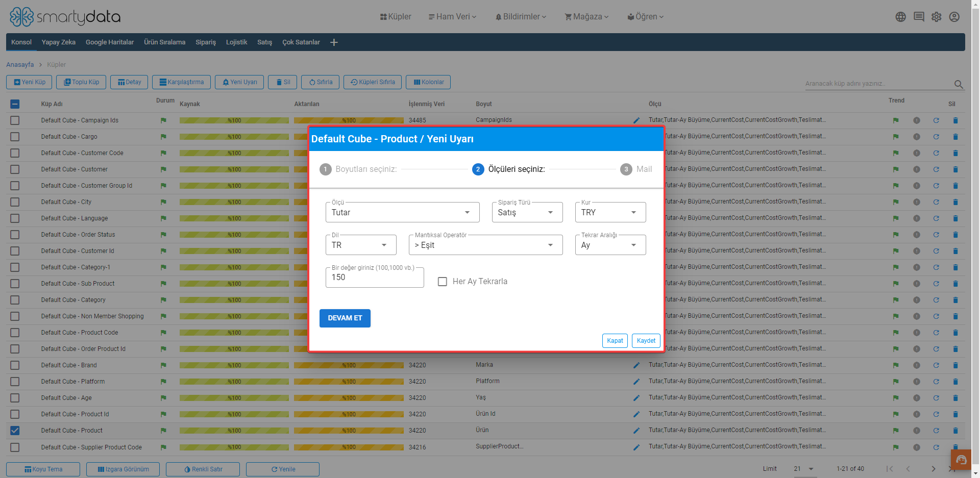The width and height of the screenshot is (980, 478).
Task: Open the Limit rows-per-page dropdown
Action: point(804,469)
